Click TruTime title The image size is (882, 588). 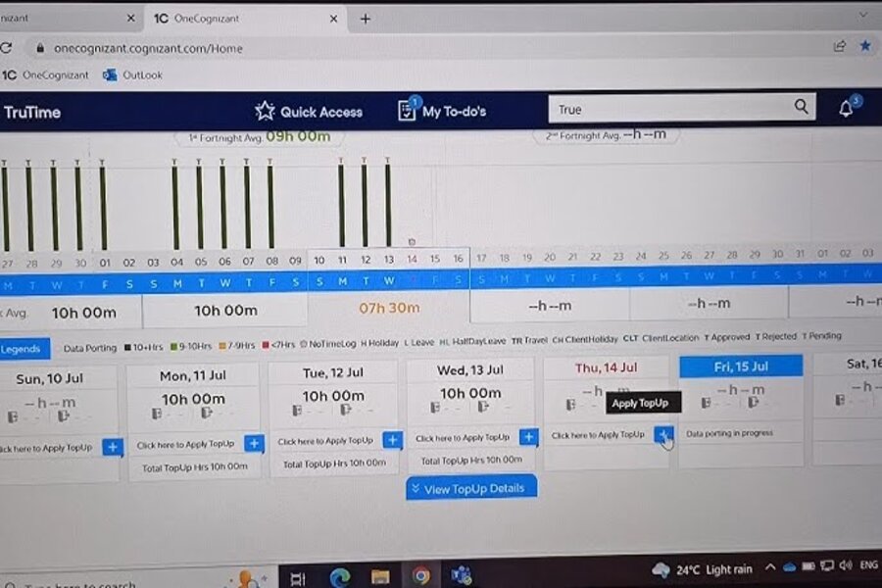tap(32, 112)
